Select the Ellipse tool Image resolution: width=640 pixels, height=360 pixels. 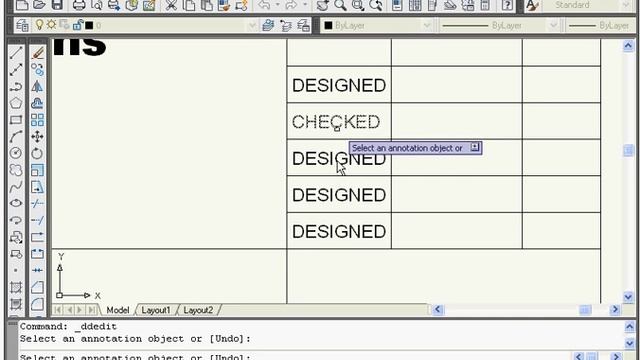(x=16, y=203)
